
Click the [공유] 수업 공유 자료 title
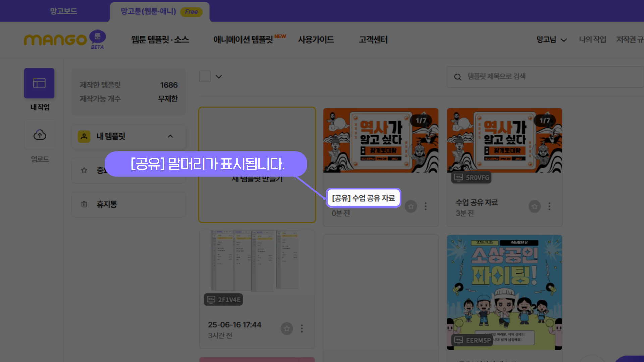pyautogui.click(x=364, y=198)
